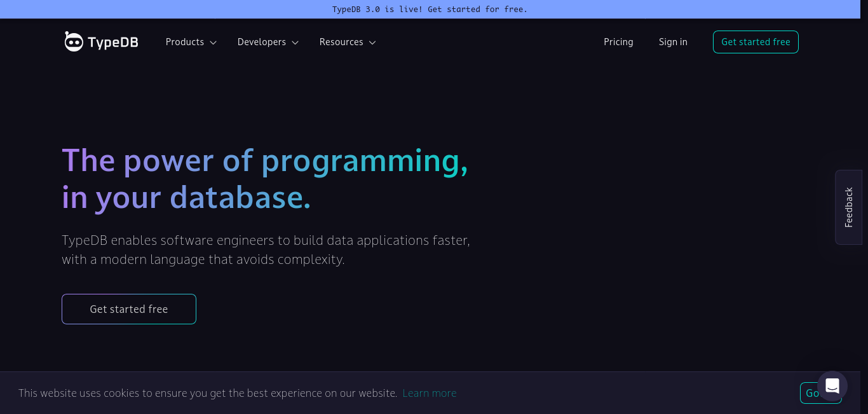Viewport: 868px width, 414px height.
Task: Go to the Pricing page
Action: coord(618,42)
